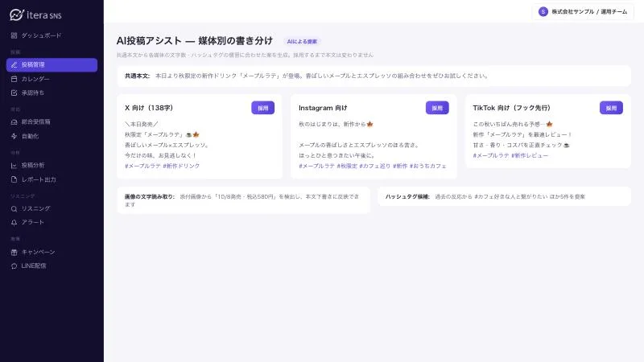
Task: Adopt the X 向け draft with 採用
Action: click(x=263, y=108)
